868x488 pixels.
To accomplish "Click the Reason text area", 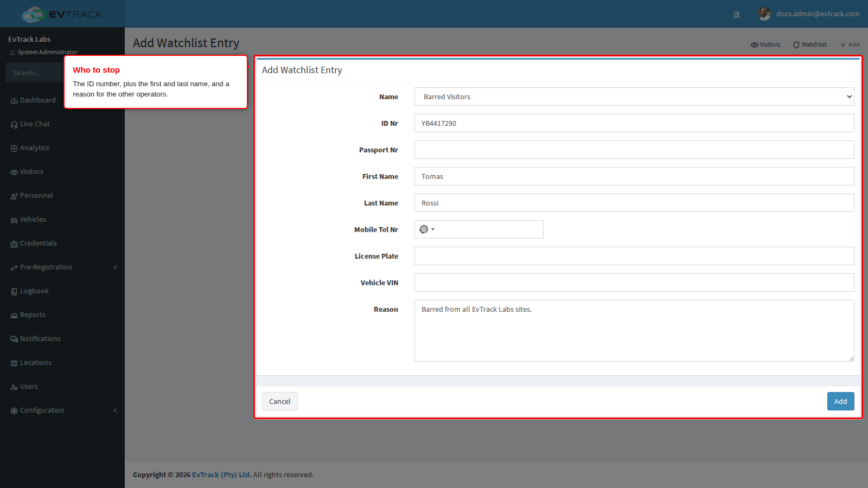I will [634, 331].
